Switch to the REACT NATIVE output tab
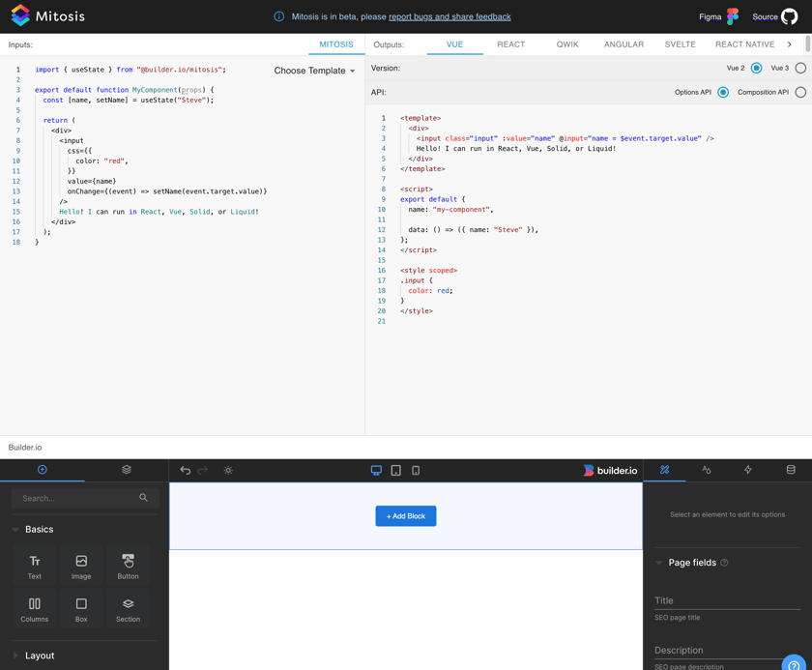Viewport: 812px width, 670px height. tap(744, 44)
